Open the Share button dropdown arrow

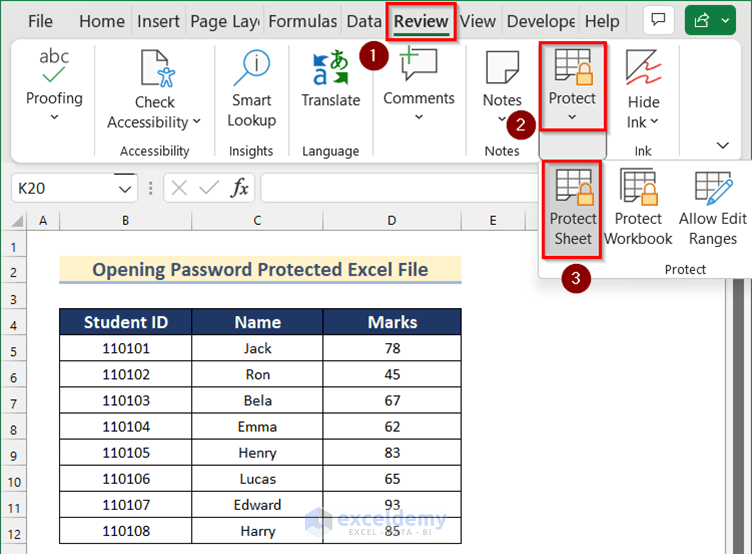(x=726, y=21)
